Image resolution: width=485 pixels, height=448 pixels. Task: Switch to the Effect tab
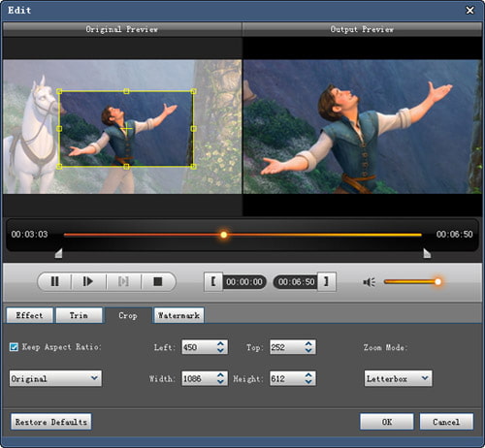coord(29,315)
